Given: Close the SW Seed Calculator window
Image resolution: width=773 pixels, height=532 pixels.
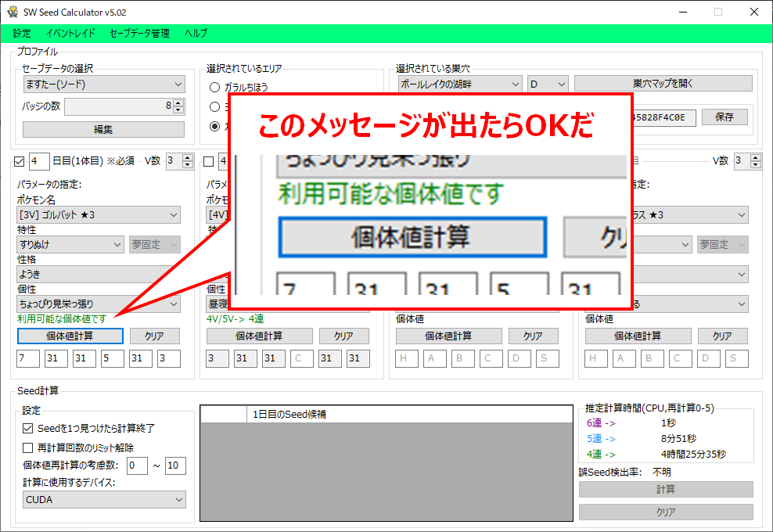Looking at the screenshot, I should click(754, 12).
